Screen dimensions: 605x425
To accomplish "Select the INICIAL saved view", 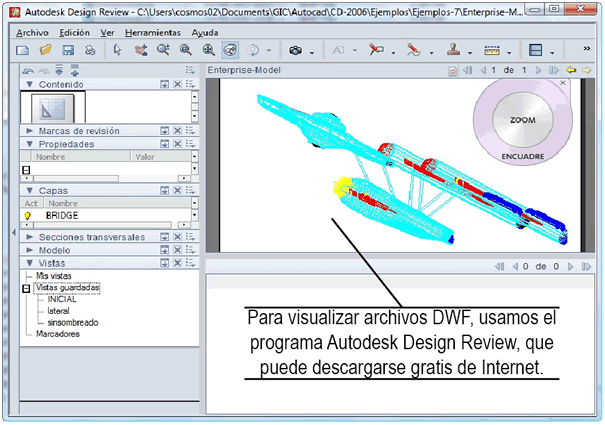I will [61, 299].
